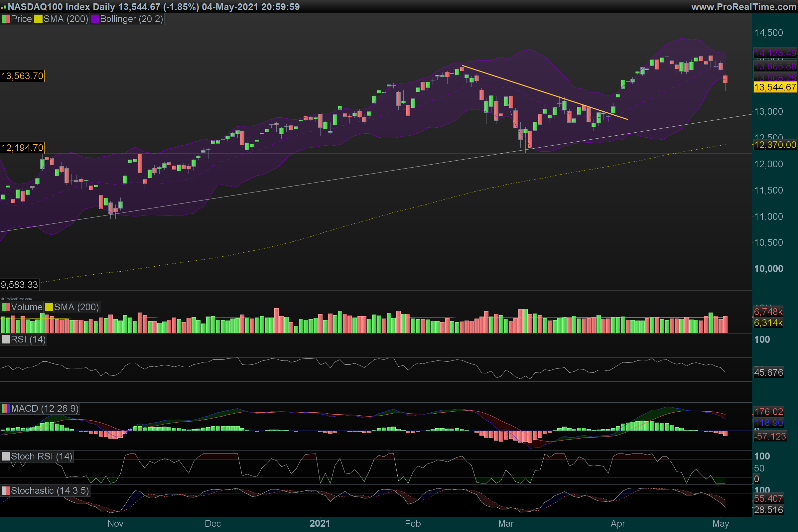Click the Price legend candle icon
798x532 pixels.
[5, 19]
